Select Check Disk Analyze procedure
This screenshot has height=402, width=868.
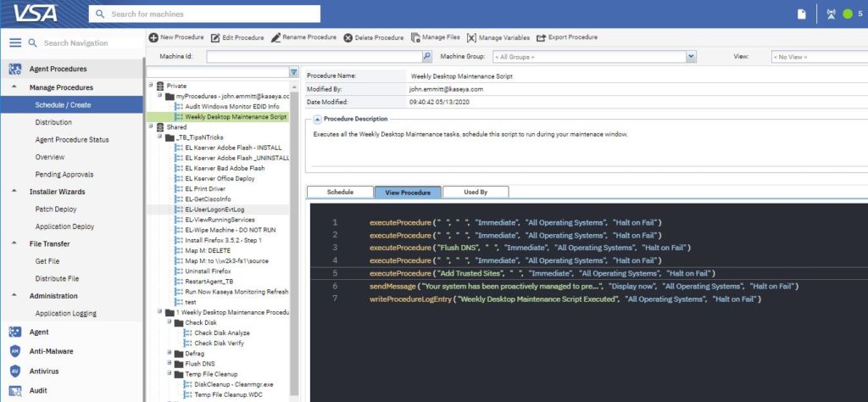pos(222,332)
